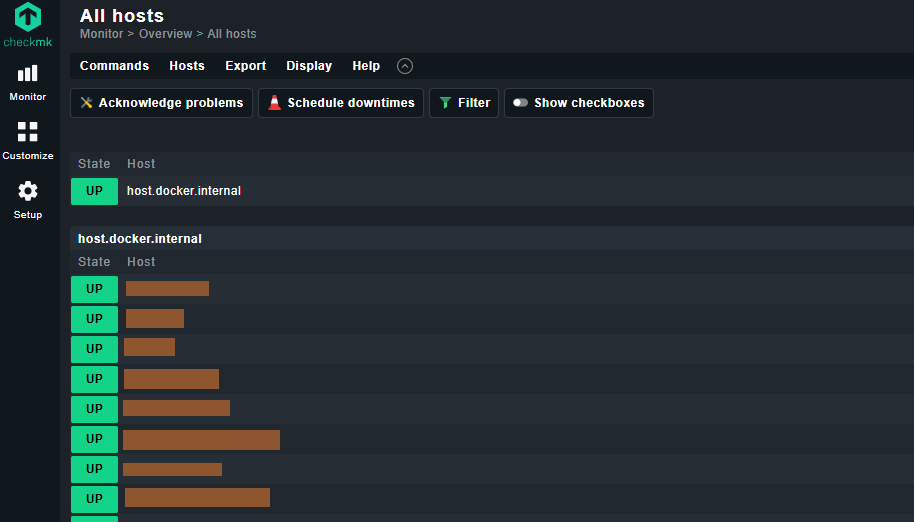
Task: Click UP state badge for host.docker.internal
Action: coord(94,191)
